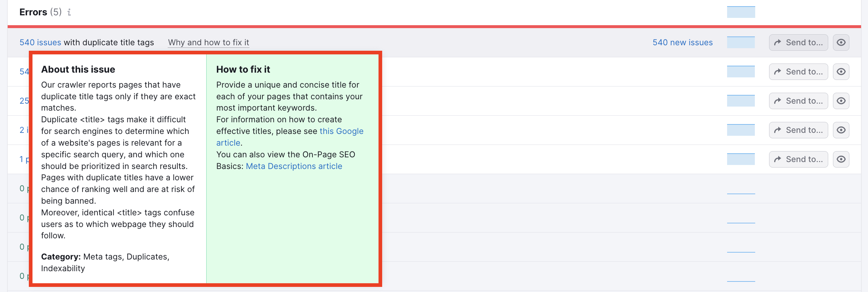Click trend graph in row starting with 25
This screenshot has width=868, height=292.
tap(741, 101)
